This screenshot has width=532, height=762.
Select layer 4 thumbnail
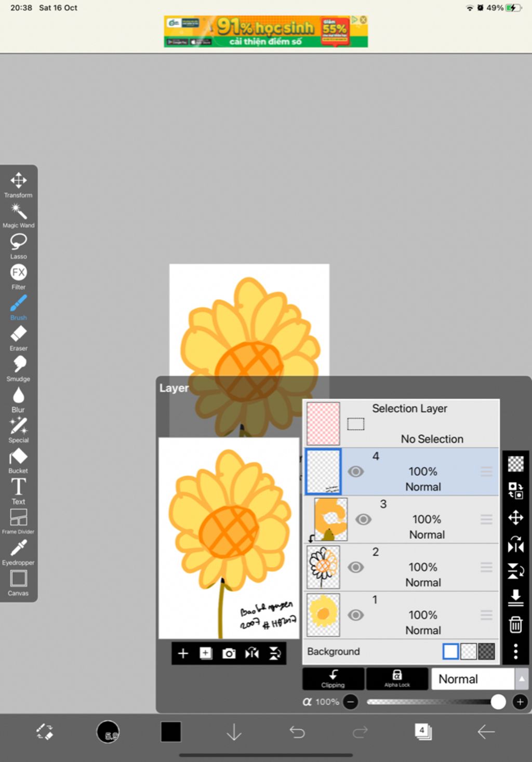click(323, 472)
